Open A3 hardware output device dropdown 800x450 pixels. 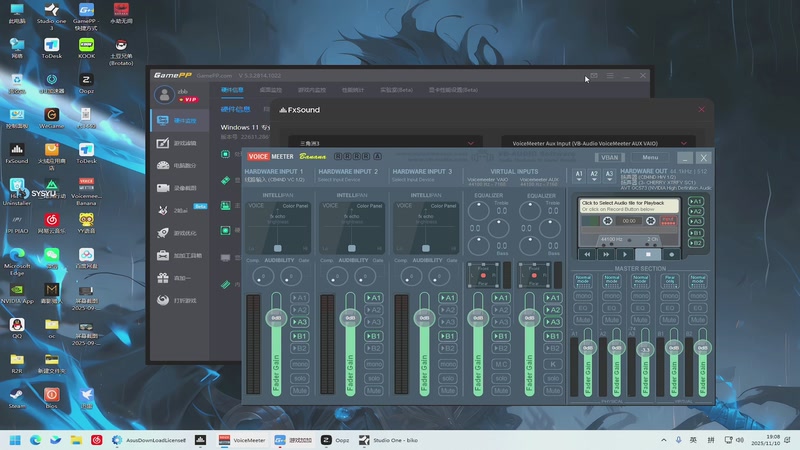(609, 176)
